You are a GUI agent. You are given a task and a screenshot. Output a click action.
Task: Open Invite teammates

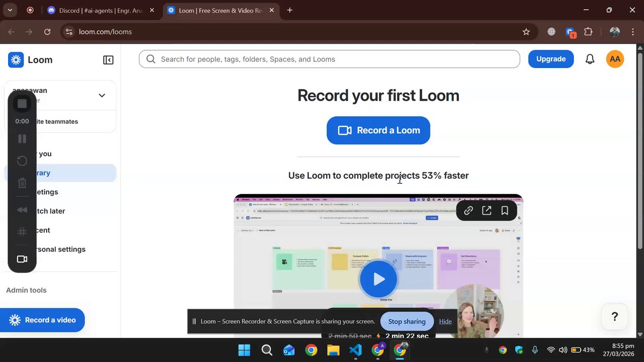[x=60, y=122]
